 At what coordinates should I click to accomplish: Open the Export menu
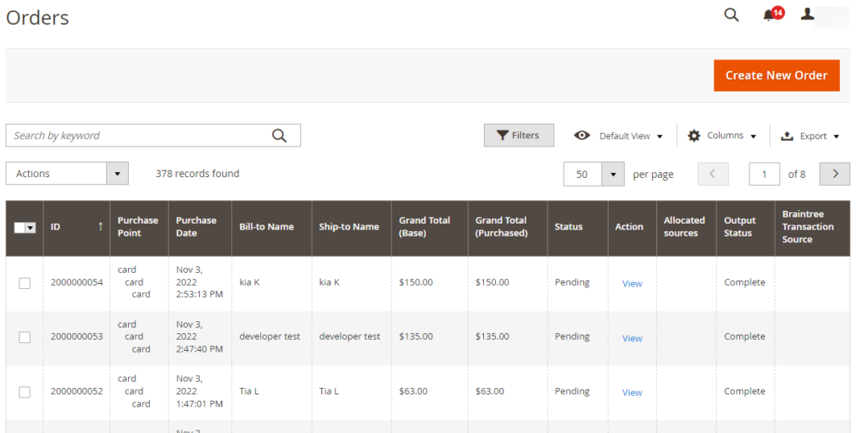coord(810,136)
